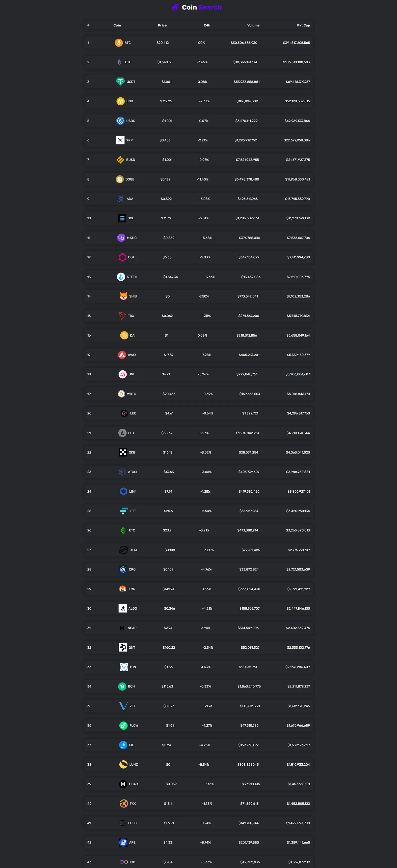397x868 pixels.
Task: Click the 24h column header
Action: point(207,25)
